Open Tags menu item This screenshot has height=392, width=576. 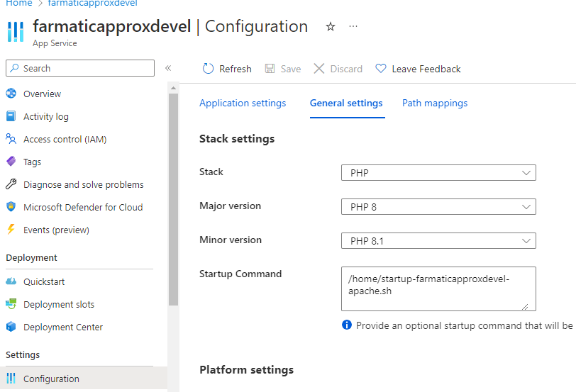[33, 162]
